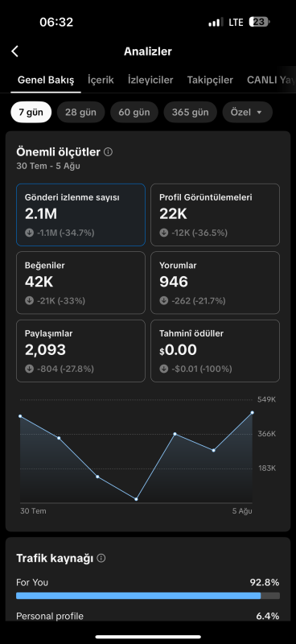The image size is (296, 644).
Task: Select the 7 gün time range
Action: tap(31, 112)
